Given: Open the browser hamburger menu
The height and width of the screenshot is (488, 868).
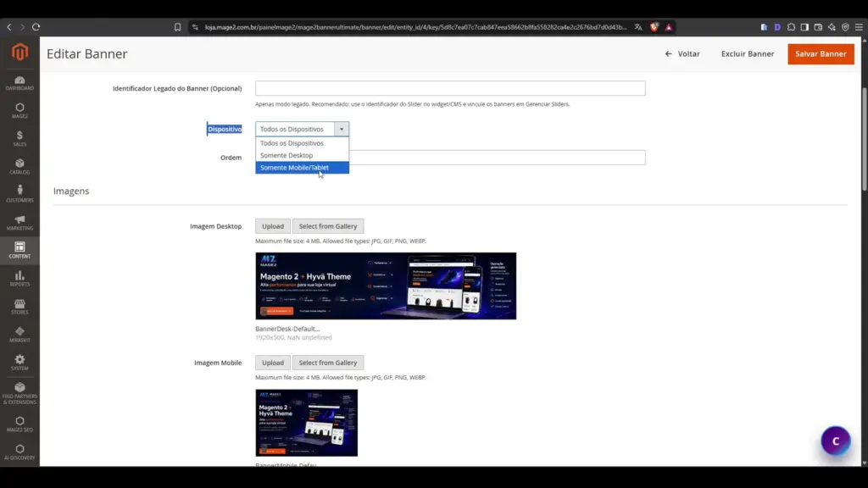Looking at the screenshot, I should pos(859,27).
